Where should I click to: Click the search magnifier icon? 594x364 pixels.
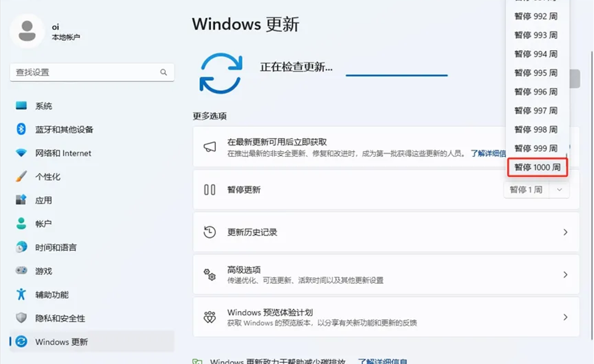(x=164, y=72)
